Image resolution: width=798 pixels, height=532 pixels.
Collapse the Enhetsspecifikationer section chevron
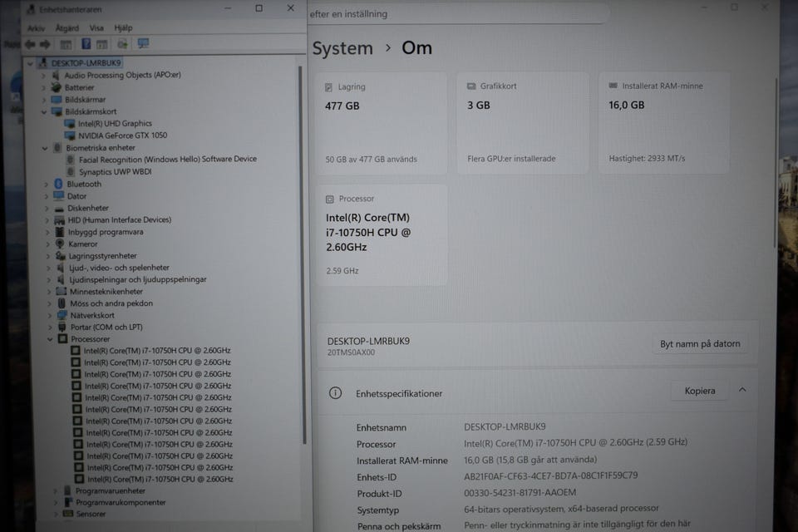click(x=742, y=390)
